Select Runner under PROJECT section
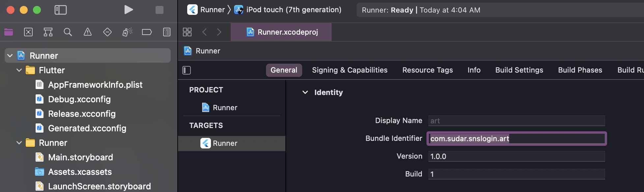 225,108
